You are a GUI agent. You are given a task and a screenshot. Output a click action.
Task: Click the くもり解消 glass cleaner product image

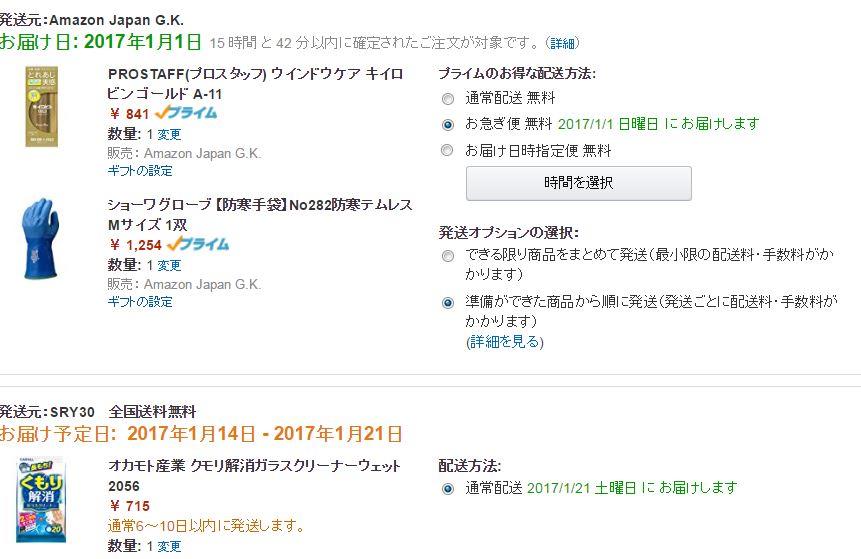[41, 500]
